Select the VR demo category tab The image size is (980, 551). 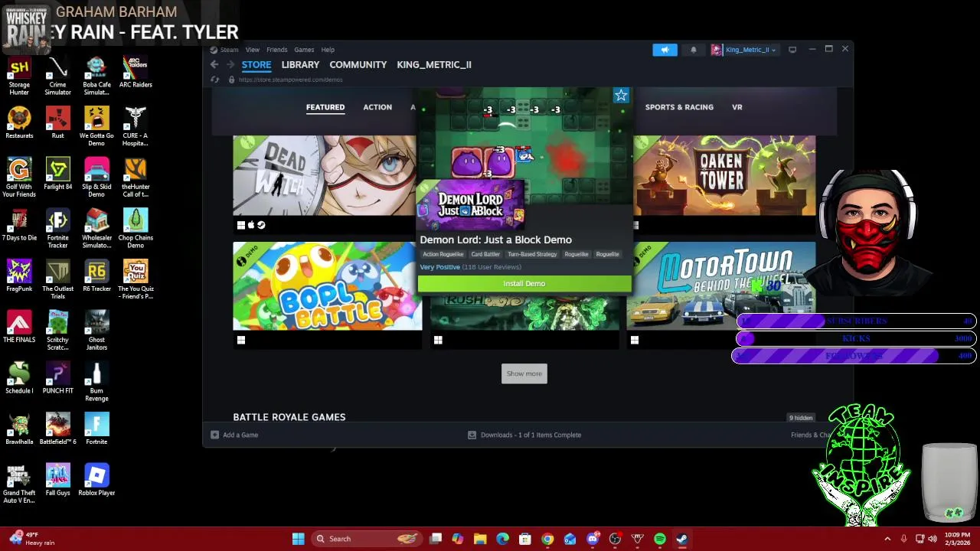coord(737,107)
